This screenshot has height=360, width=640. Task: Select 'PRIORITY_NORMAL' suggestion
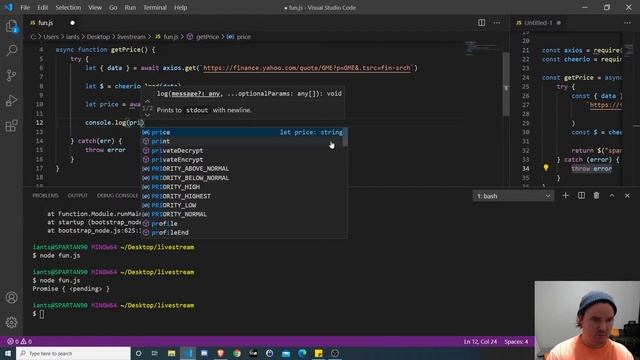244,214
